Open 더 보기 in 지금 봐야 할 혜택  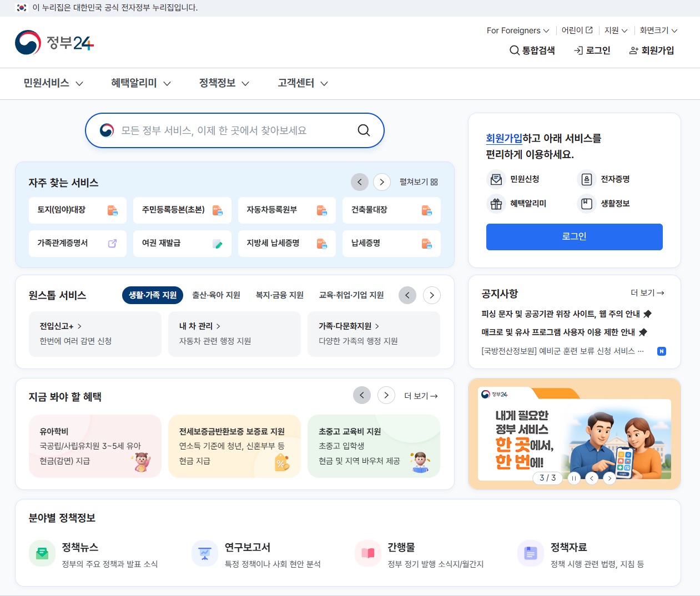[x=421, y=396]
